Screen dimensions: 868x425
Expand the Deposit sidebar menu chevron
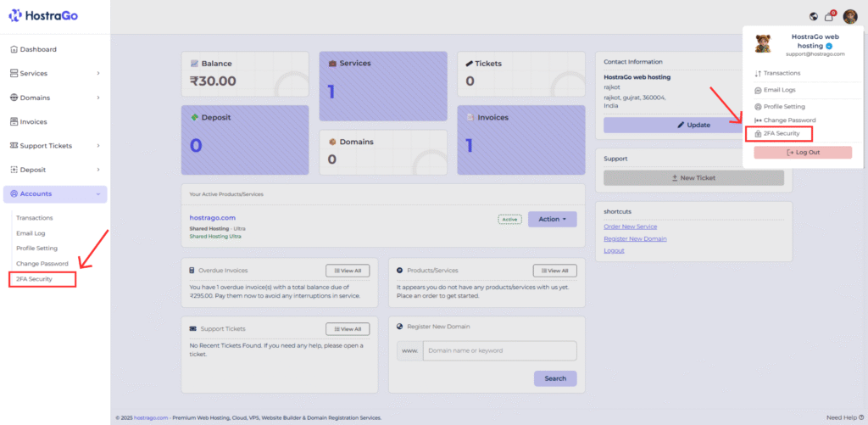pos(98,170)
